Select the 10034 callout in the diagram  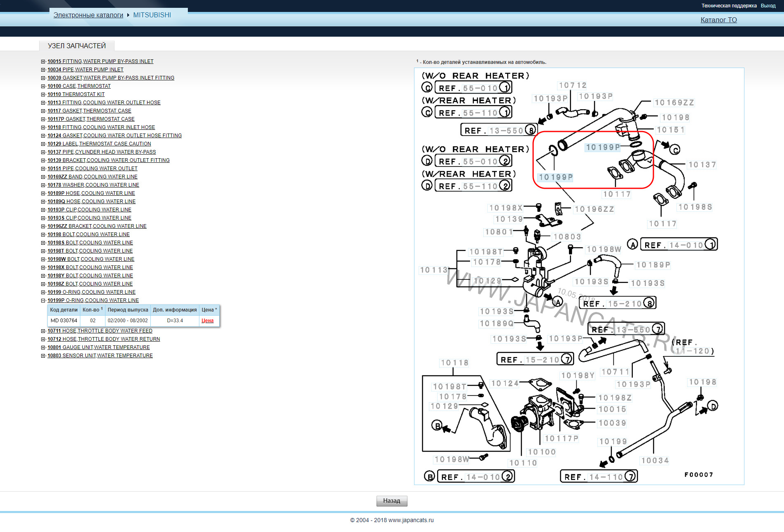tap(655, 460)
